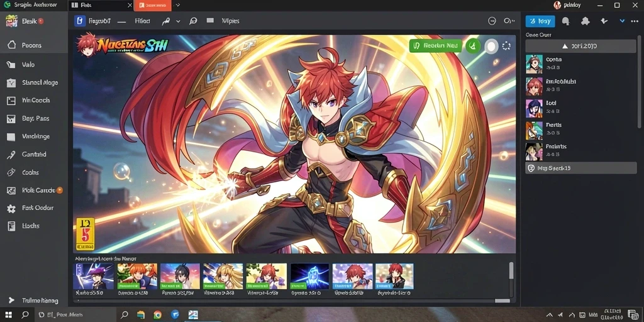Click the blue button in right panel header
The width and height of the screenshot is (644, 322).
540,21
